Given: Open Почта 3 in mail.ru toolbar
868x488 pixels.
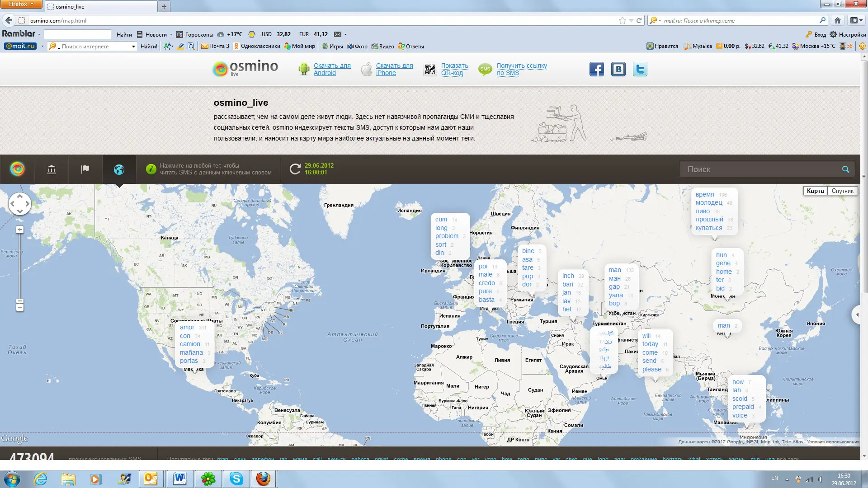Looking at the screenshot, I should point(215,46).
